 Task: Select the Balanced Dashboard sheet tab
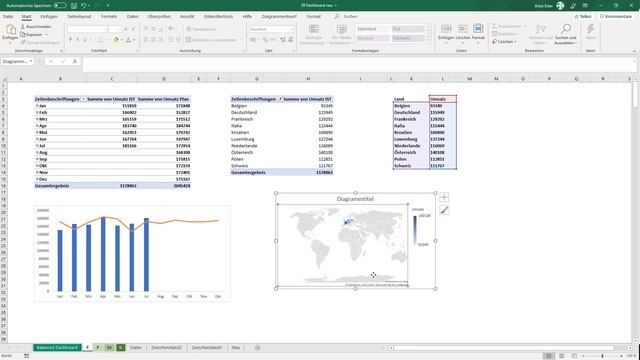click(x=57, y=348)
